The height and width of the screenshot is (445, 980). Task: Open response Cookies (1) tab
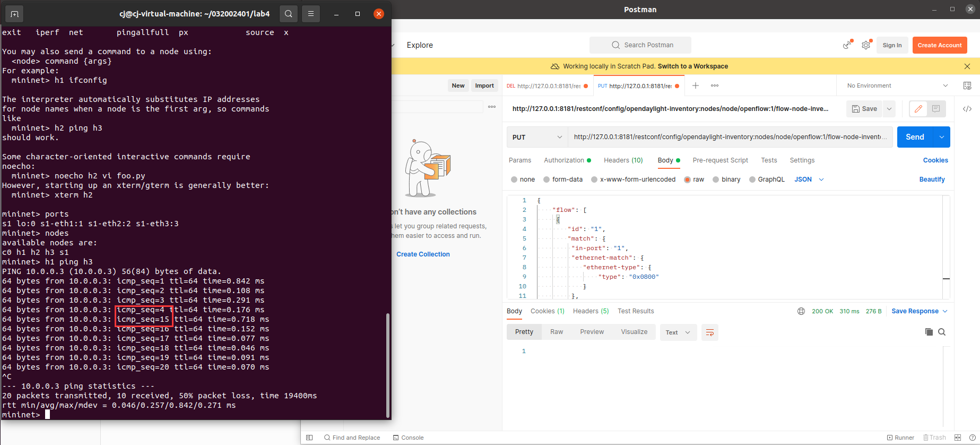pyautogui.click(x=548, y=311)
